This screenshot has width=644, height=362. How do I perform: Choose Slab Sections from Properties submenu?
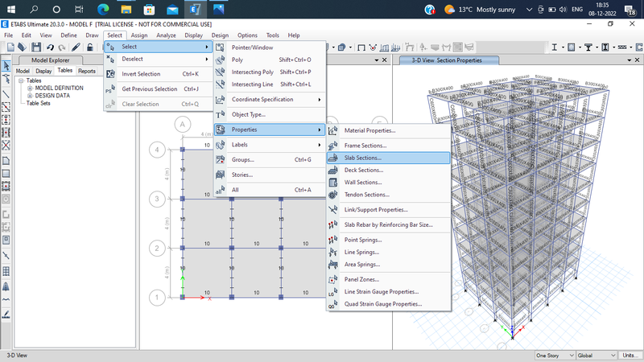point(389,158)
